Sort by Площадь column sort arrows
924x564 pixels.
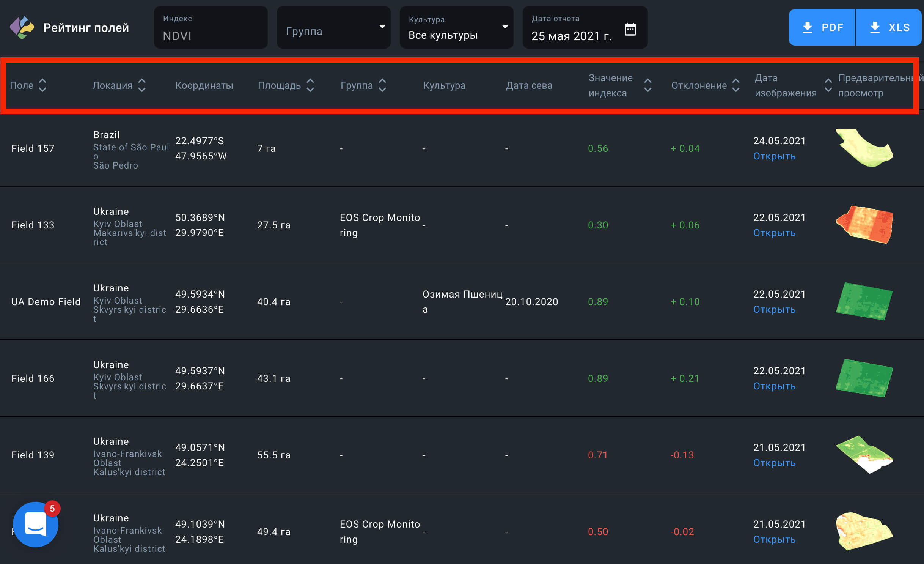310,85
